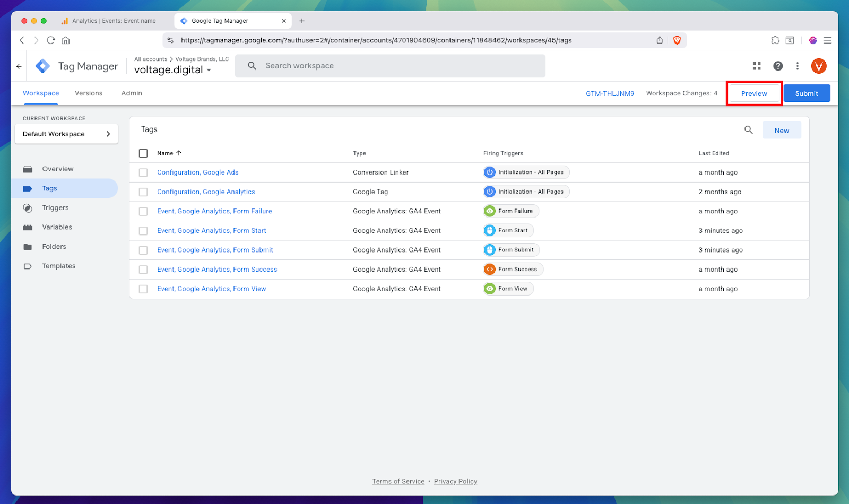Click the Form Success trigger chip
849x504 pixels.
513,270
